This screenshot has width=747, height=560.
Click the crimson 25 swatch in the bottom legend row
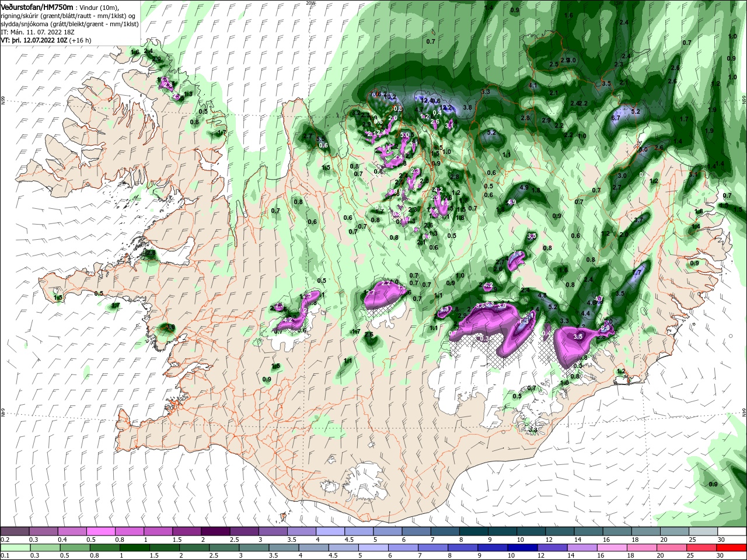pos(701,548)
